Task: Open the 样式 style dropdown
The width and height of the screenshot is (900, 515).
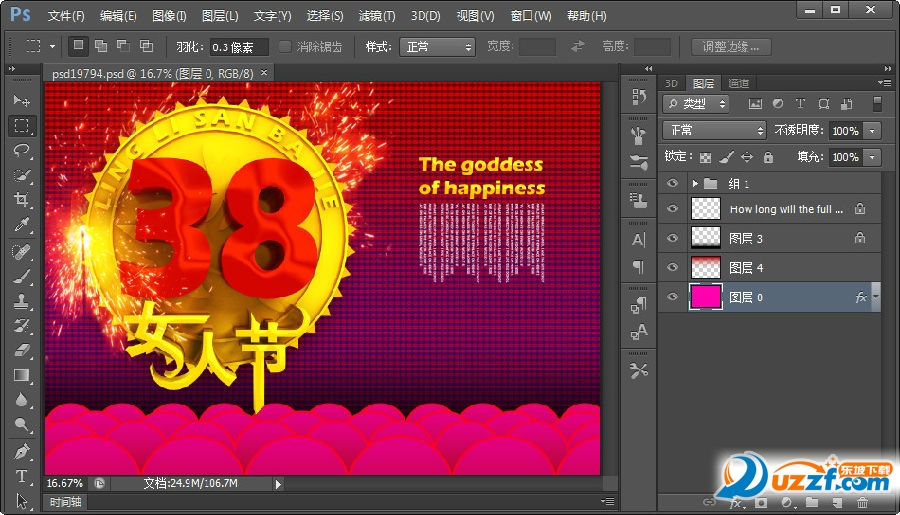Action: coord(437,47)
